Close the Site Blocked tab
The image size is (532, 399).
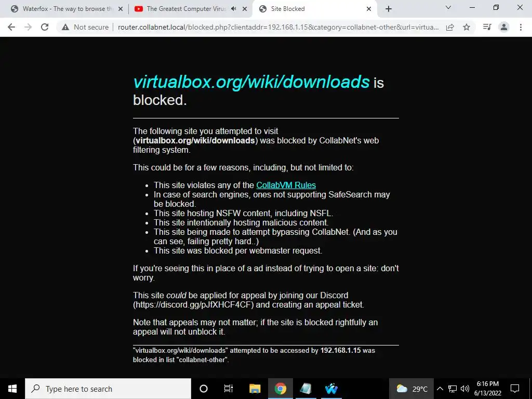pyautogui.click(x=369, y=9)
